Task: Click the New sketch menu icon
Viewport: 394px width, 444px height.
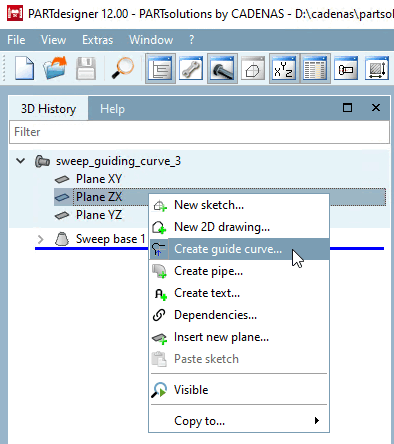Action: point(160,205)
